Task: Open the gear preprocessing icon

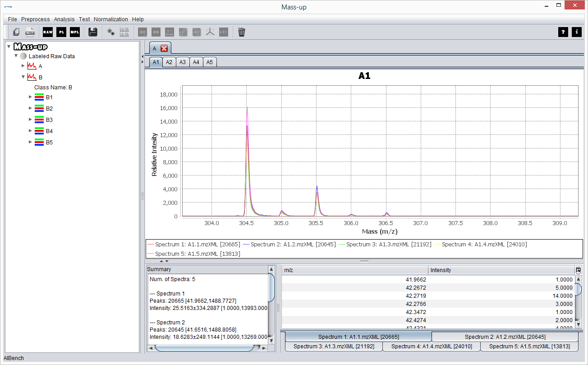Action: coord(111,32)
